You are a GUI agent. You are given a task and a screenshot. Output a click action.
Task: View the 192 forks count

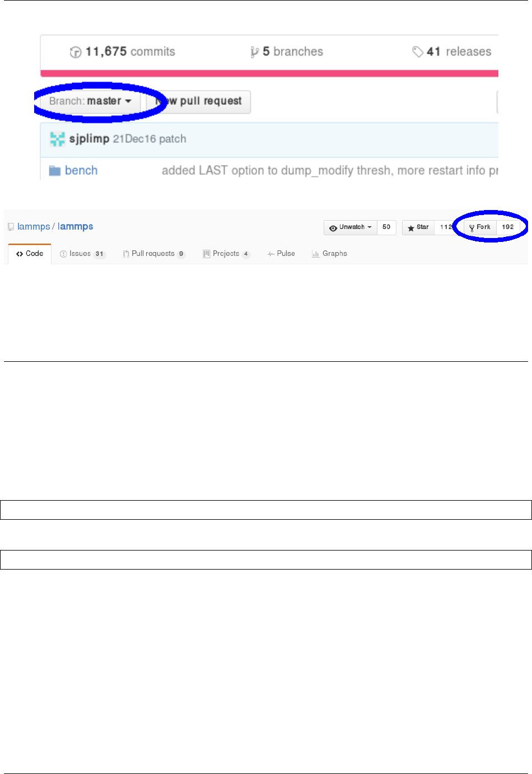[x=508, y=227]
